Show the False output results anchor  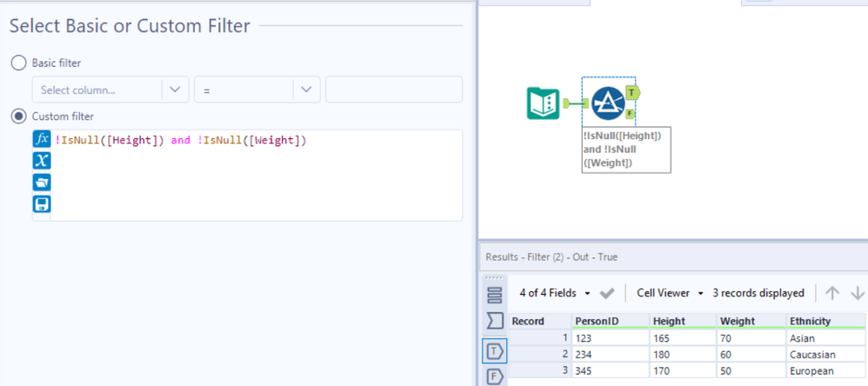tap(494, 376)
